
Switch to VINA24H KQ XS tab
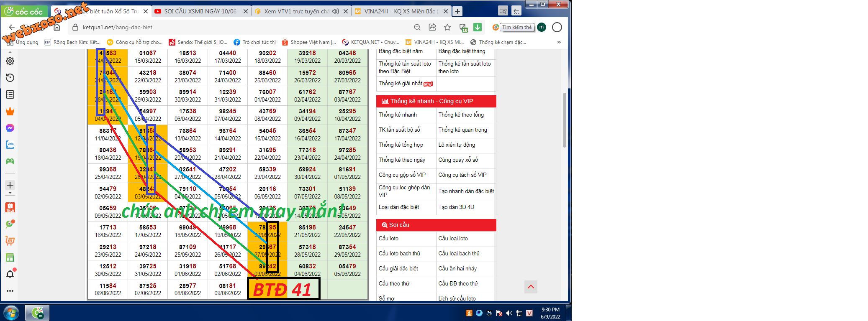(x=399, y=11)
